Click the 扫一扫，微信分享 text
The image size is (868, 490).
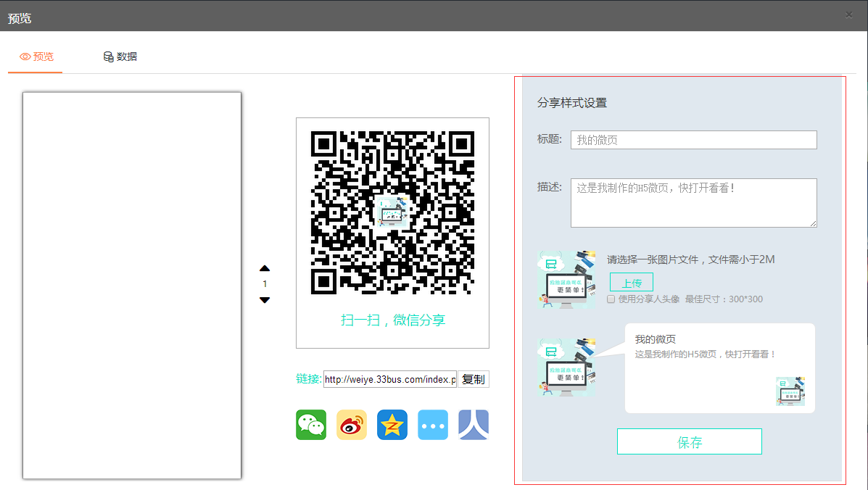[393, 320]
